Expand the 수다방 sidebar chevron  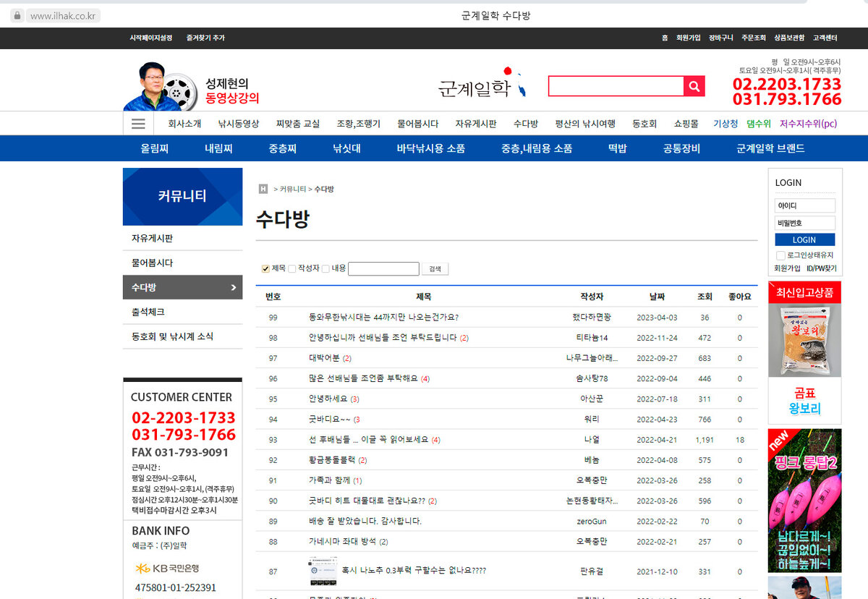point(233,287)
